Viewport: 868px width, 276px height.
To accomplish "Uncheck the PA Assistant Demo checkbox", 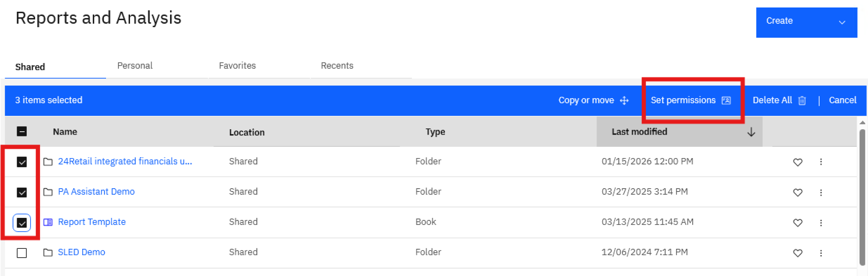I will coord(22,192).
